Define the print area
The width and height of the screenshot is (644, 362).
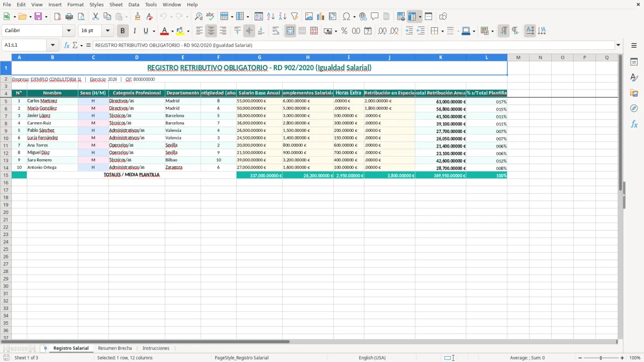pyautogui.click(x=401, y=17)
